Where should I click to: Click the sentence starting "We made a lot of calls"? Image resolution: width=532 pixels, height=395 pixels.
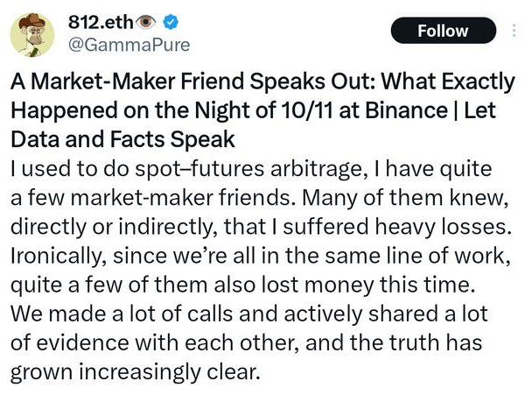(x=249, y=314)
